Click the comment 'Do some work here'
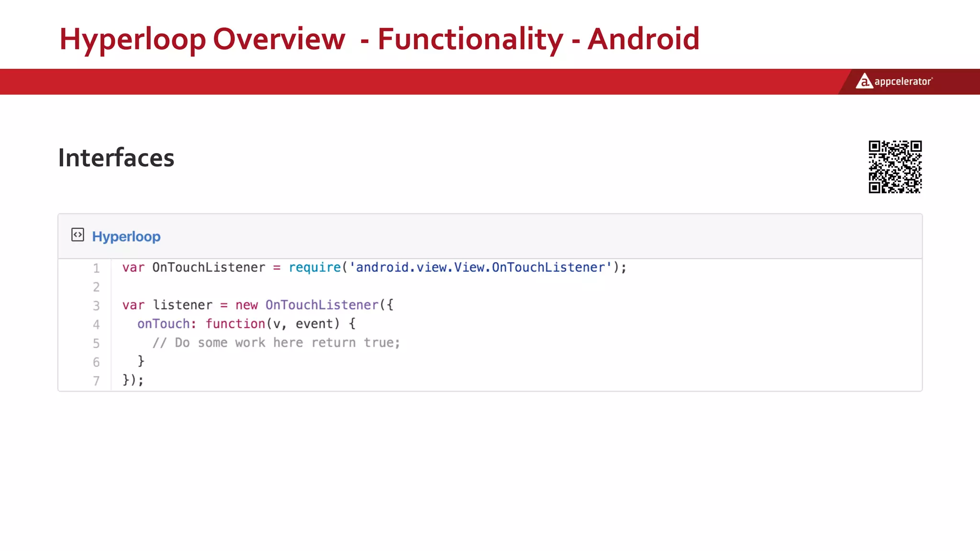The height and width of the screenshot is (551, 980). click(x=238, y=342)
